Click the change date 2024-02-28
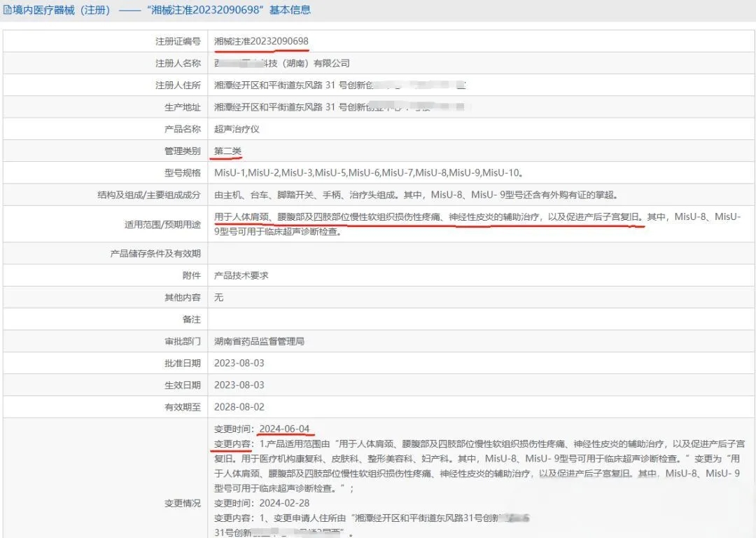 click(x=284, y=503)
